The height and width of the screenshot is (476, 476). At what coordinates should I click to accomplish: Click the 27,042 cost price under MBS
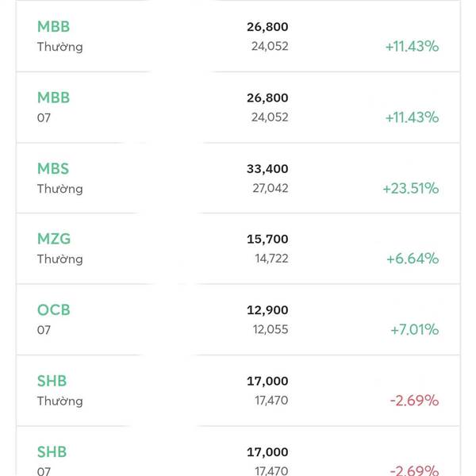[x=271, y=188]
